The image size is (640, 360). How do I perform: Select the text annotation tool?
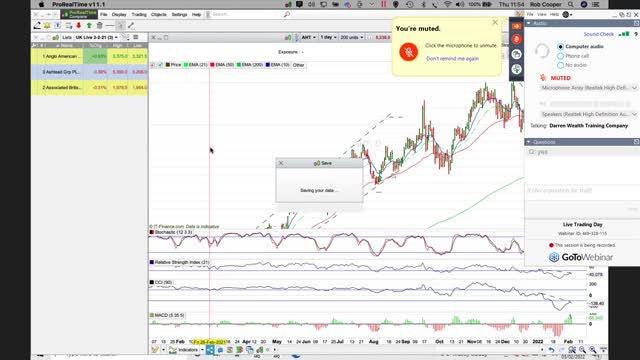58,26
